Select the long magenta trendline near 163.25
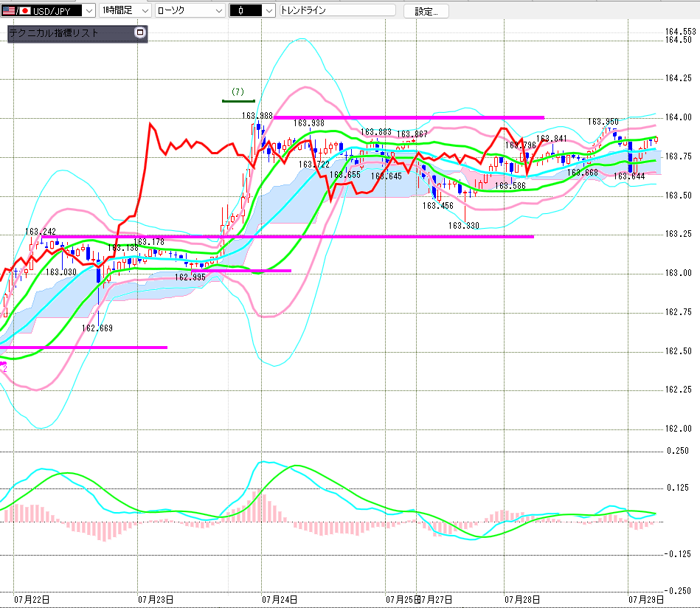Image resolution: width=700 pixels, height=608 pixels. pyautogui.click(x=294, y=236)
